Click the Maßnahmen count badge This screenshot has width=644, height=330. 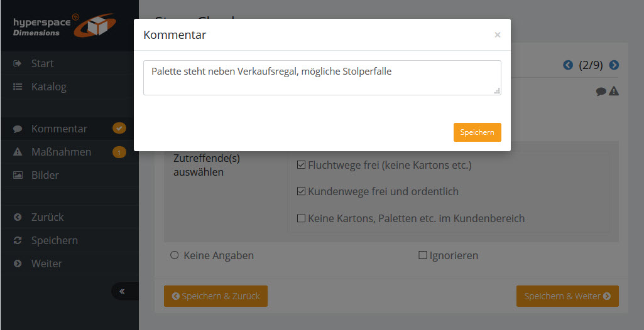tap(119, 152)
